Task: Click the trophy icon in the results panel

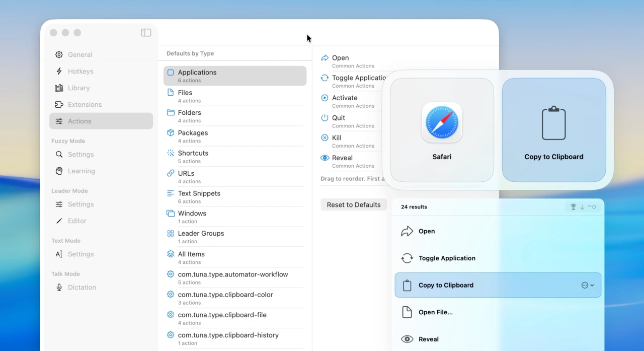Action: tap(573, 206)
